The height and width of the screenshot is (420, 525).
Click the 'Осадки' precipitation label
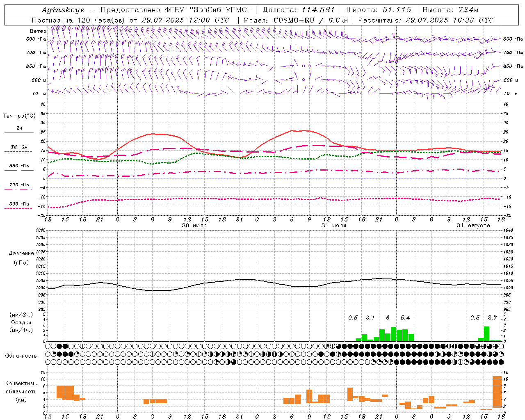[21, 322]
